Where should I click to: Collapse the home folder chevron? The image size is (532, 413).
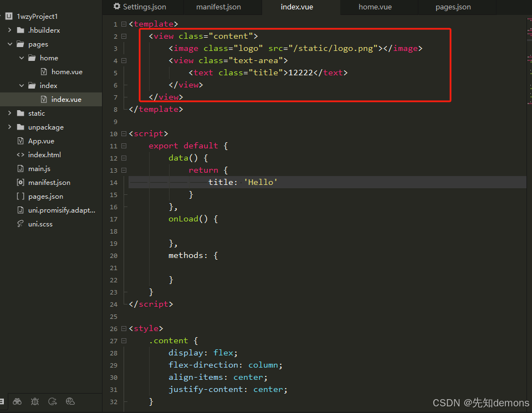(22, 58)
